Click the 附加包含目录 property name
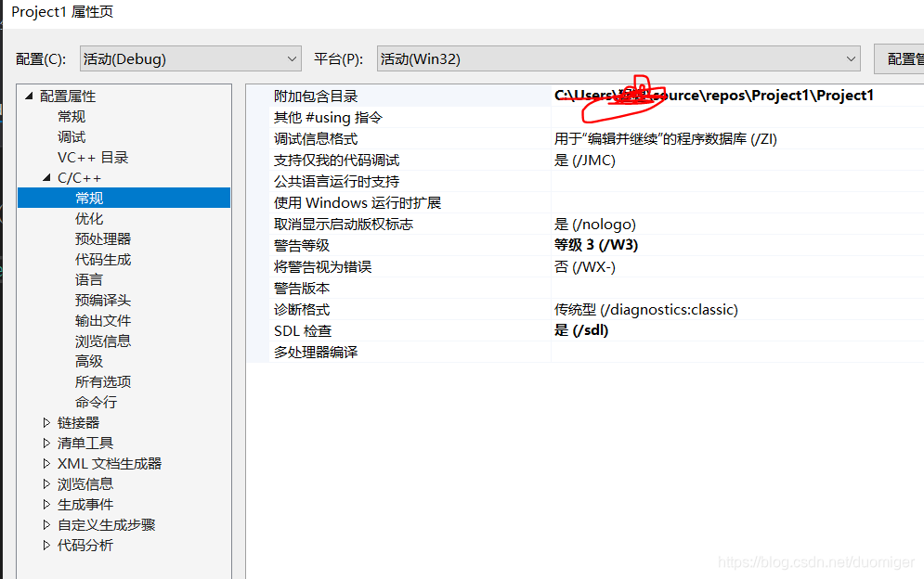This screenshot has width=924, height=579. 316,96
